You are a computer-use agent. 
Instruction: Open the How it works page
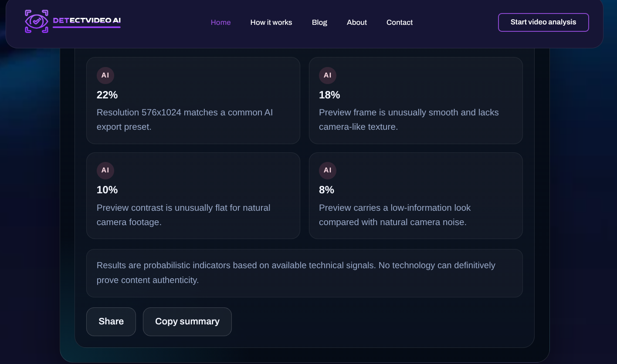tap(271, 22)
